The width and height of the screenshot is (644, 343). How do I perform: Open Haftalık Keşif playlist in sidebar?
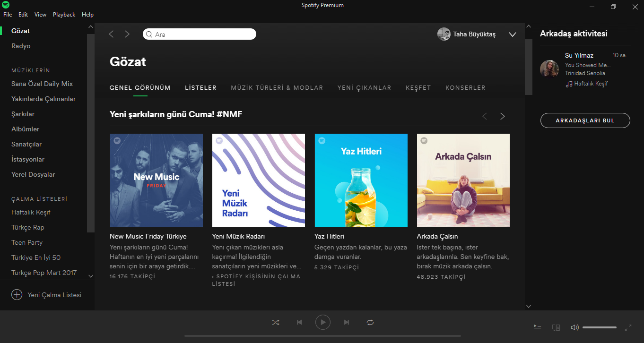(x=31, y=212)
